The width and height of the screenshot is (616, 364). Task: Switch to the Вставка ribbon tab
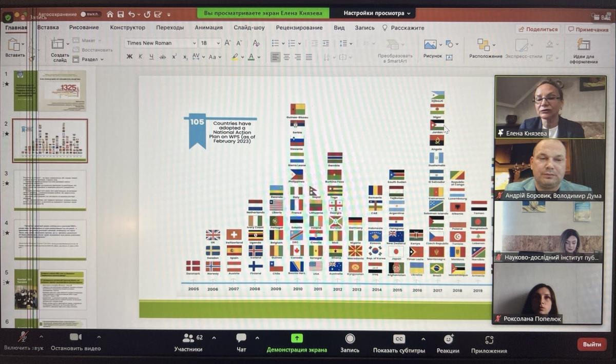(48, 28)
